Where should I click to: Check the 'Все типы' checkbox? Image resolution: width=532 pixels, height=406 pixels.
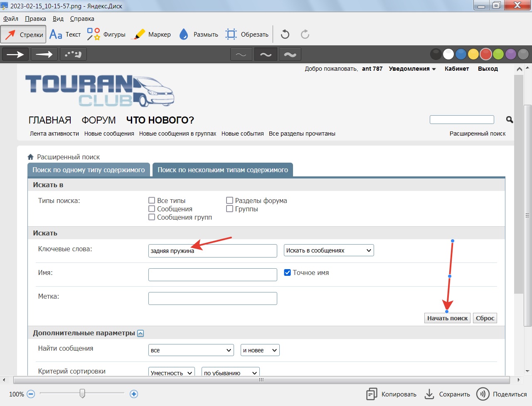coord(152,201)
